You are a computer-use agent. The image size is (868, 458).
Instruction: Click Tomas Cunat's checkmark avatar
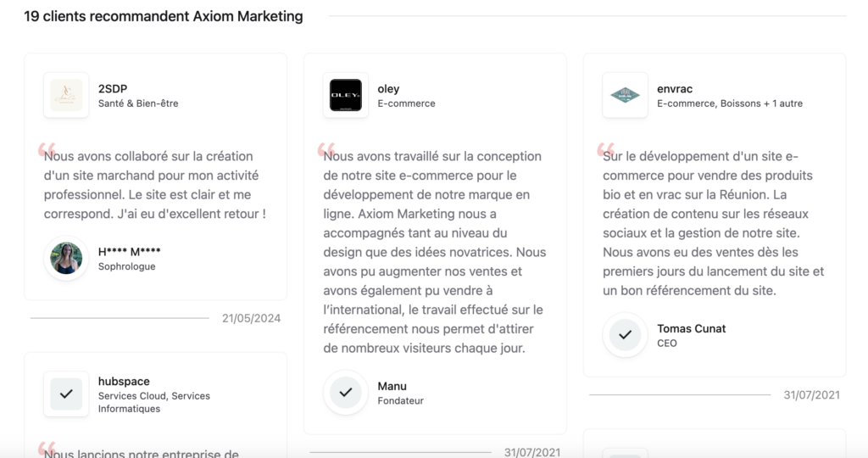coord(625,334)
